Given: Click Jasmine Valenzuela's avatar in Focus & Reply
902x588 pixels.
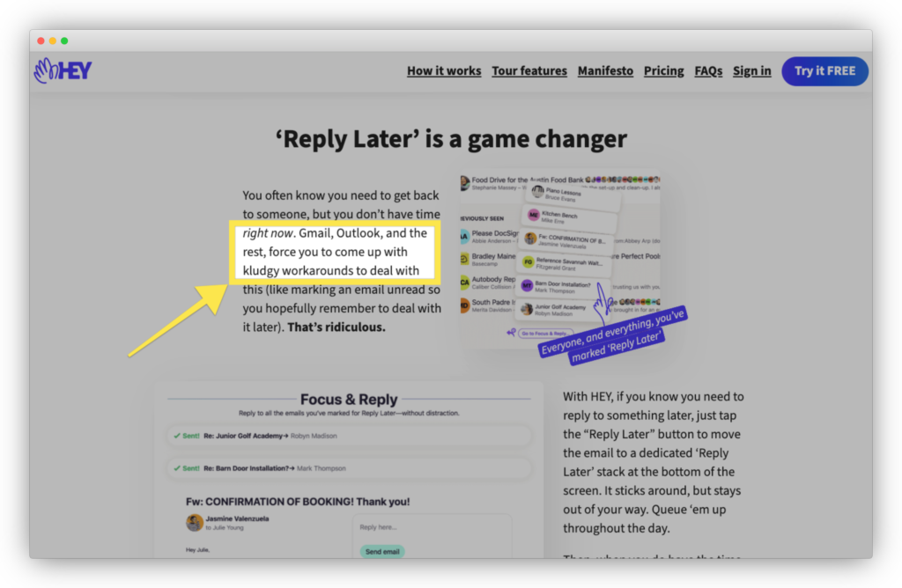Looking at the screenshot, I should click(x=195, y=523).
